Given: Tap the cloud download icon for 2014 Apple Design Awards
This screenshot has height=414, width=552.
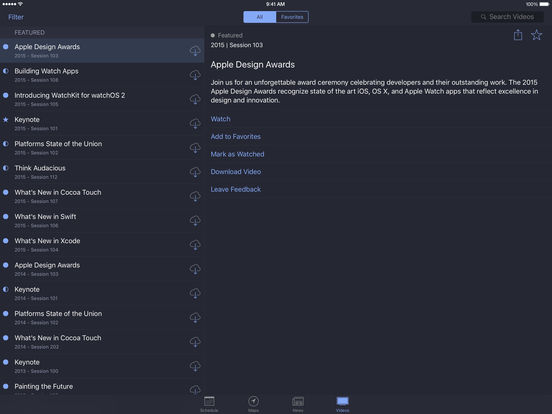Looking at the screenshot, I should point(195,270).
